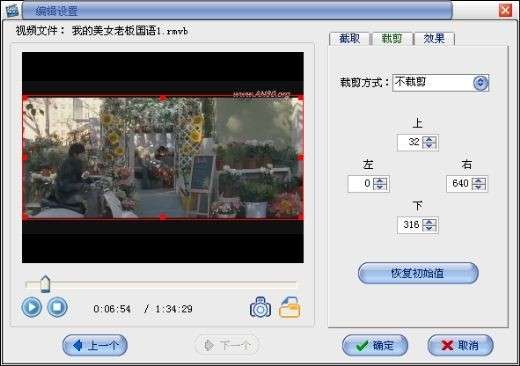This screenshot has width=520, height=366.
Task: Click the spinner arrows of the 上 value
Action: click(429, 142)
